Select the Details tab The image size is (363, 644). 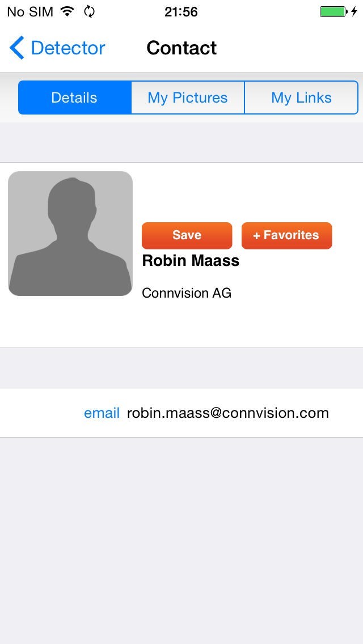point(74,98)
